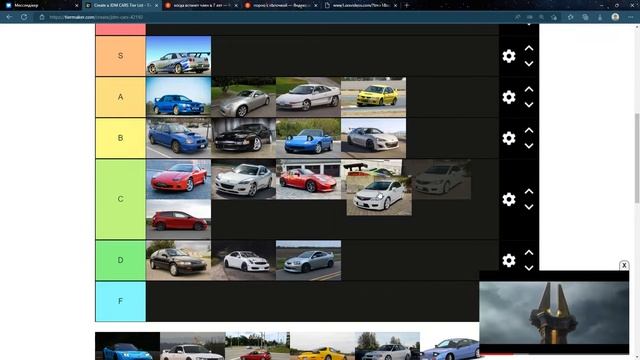The width and height of the screenshot is (640, 360).
Task: Close the JDM CARS Tier List tab
Action: (x=156, y=5)
